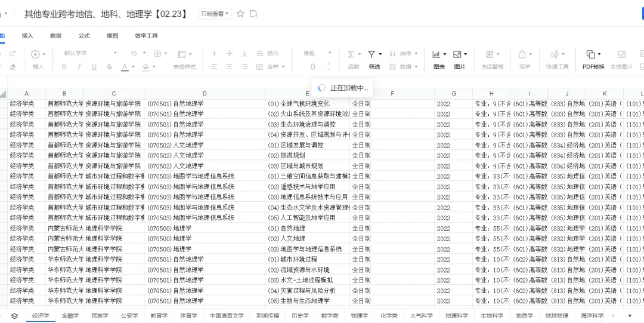
Task: Open the 默认字体 font dropdown
Action: coord(90,53)
